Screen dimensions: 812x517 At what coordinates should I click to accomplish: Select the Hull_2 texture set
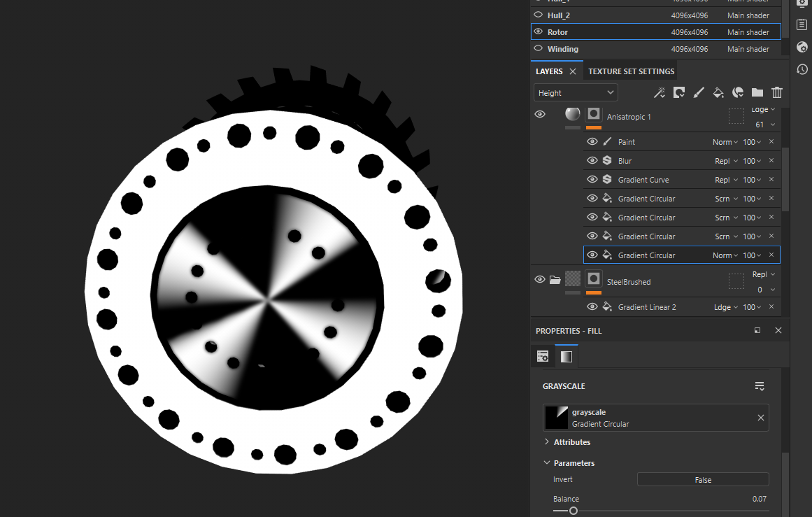click(558, 15)
